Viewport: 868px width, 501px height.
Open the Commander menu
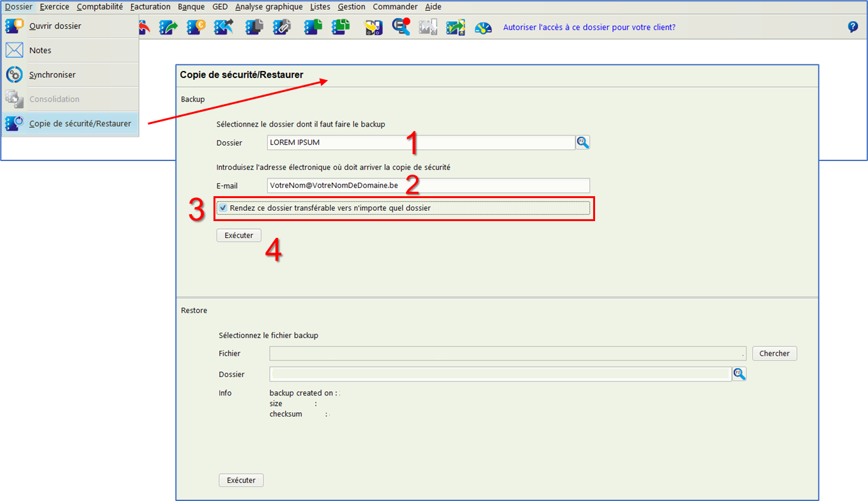395,7
